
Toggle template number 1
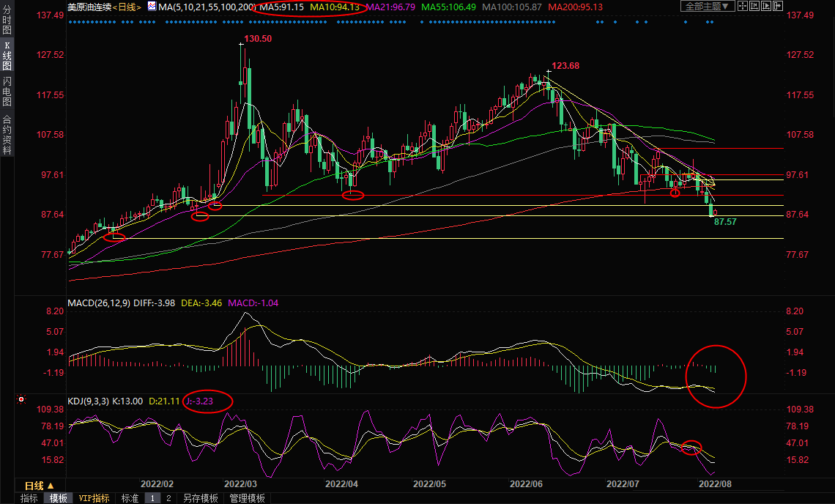tap(153, 498)
